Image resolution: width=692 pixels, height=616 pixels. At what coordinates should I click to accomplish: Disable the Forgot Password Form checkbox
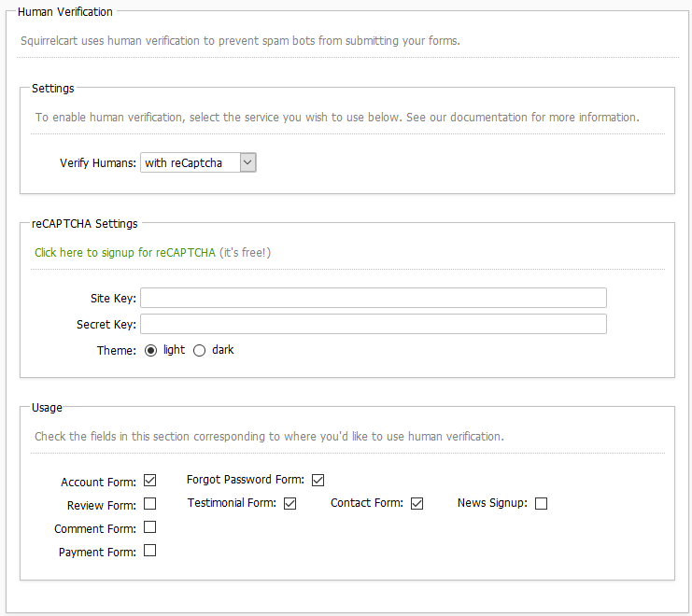coord(318,481)
